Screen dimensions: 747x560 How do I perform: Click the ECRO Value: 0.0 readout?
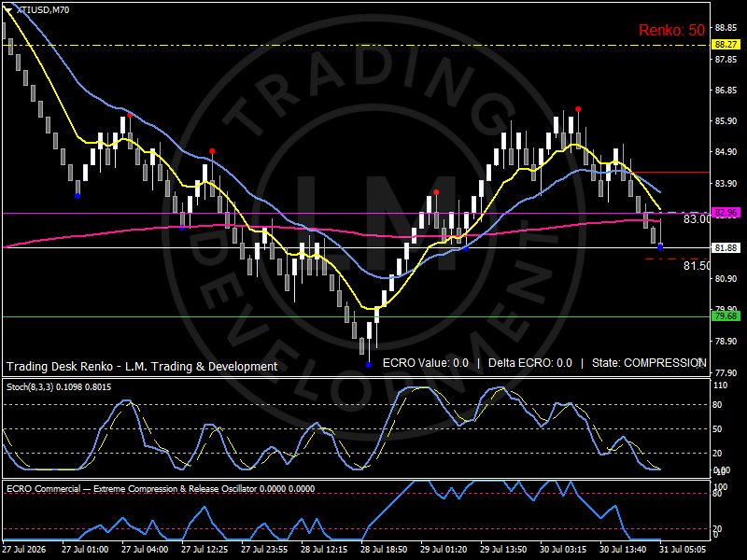pyautogui.click(x=426, y=363)
